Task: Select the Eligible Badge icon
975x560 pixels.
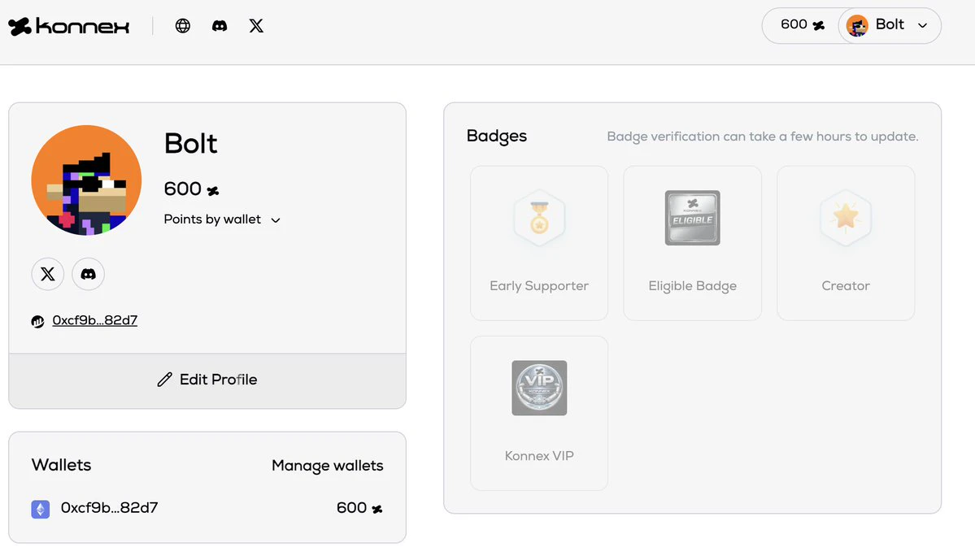Action: pos(693,218)
